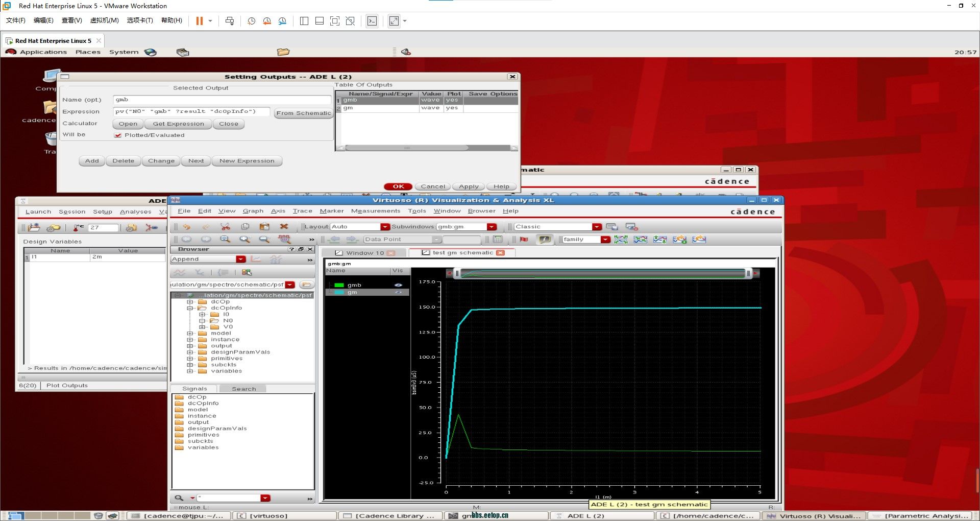Toggle the info balloon button in Visualization toolbar
The height and width of the screenshot is (521, 980).
(x=545, y=239)
